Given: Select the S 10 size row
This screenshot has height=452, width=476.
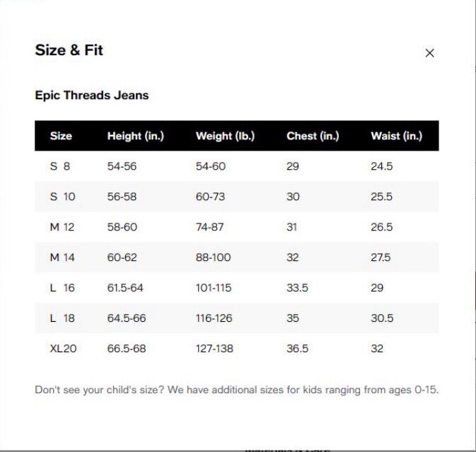Looking at the screenshot, I should coord(237,197).
